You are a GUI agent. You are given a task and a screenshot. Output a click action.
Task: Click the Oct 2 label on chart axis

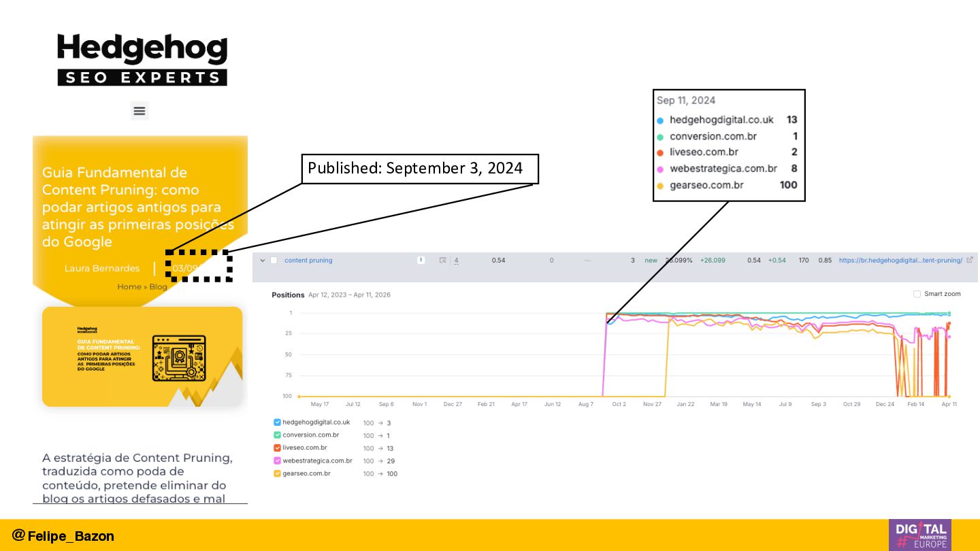pyautogui.click(x=619, y=404)
